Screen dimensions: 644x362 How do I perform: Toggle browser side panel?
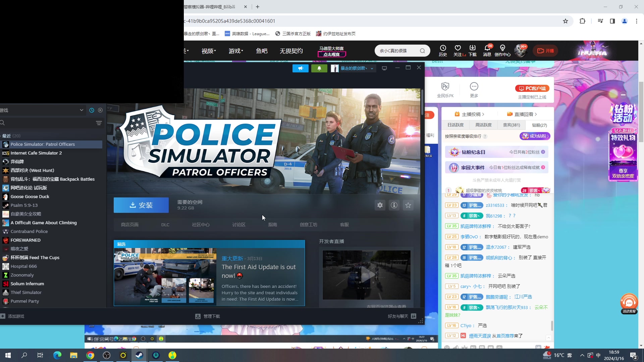tap(612, 21)
